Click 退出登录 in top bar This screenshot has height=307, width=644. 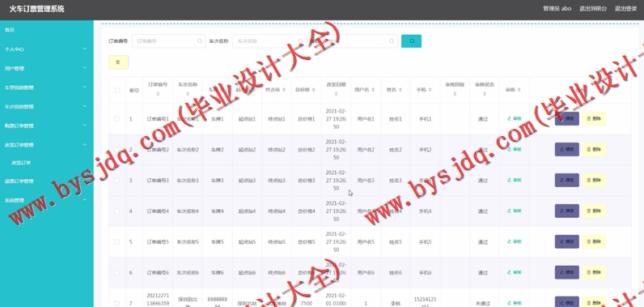(x=625, y=8)
